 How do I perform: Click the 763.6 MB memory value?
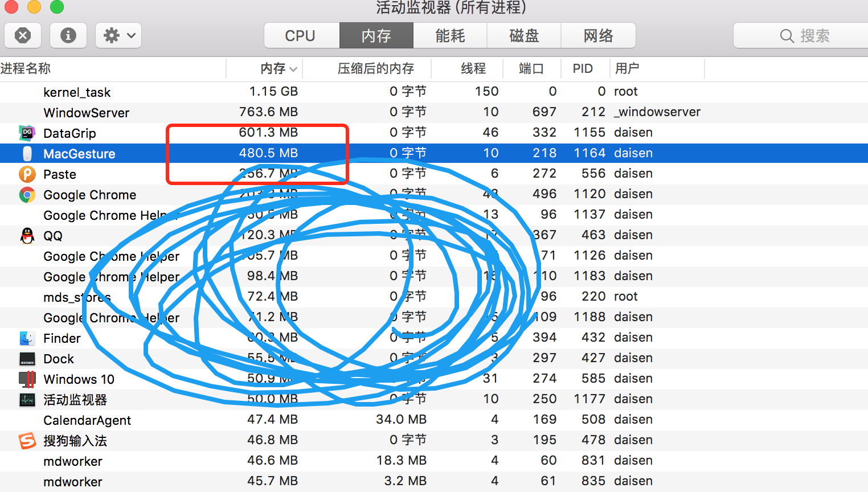268,112
